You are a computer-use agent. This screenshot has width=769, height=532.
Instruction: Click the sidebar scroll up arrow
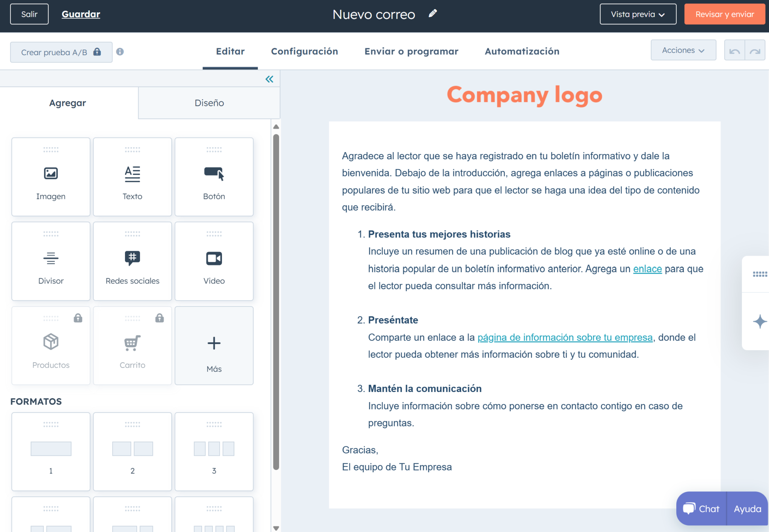[276, 127]
